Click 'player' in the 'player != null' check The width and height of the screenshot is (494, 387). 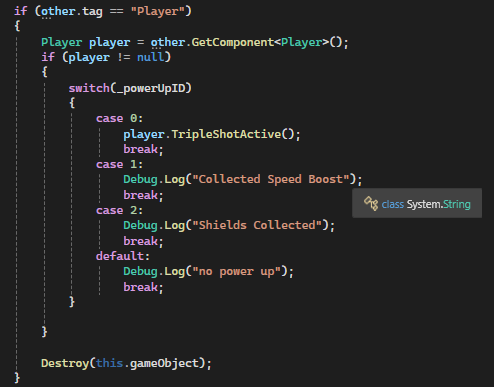(x=89, y=57)
